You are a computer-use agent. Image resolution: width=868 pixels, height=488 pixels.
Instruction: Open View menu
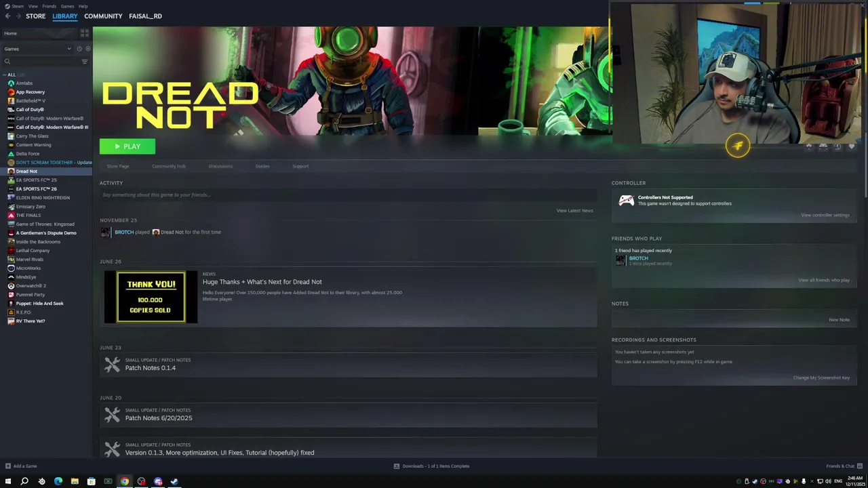[x=33, y=6]
